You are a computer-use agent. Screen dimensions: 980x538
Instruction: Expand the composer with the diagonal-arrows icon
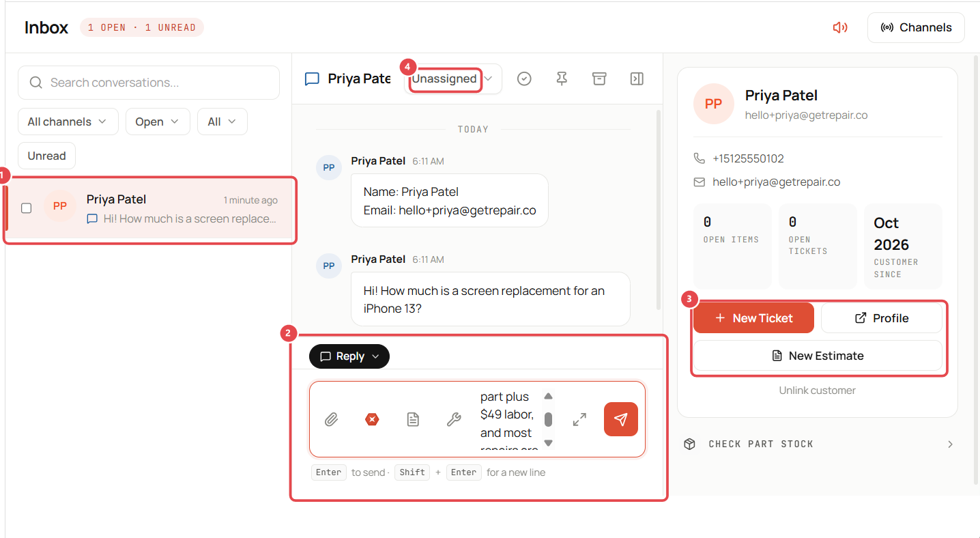[579, 419]
